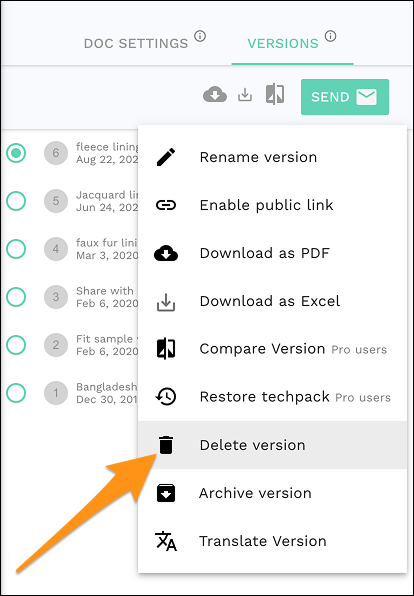This screenshot has width=414, height=596.
Task: Select Archive version menu entry
Action: click(272, 493)
